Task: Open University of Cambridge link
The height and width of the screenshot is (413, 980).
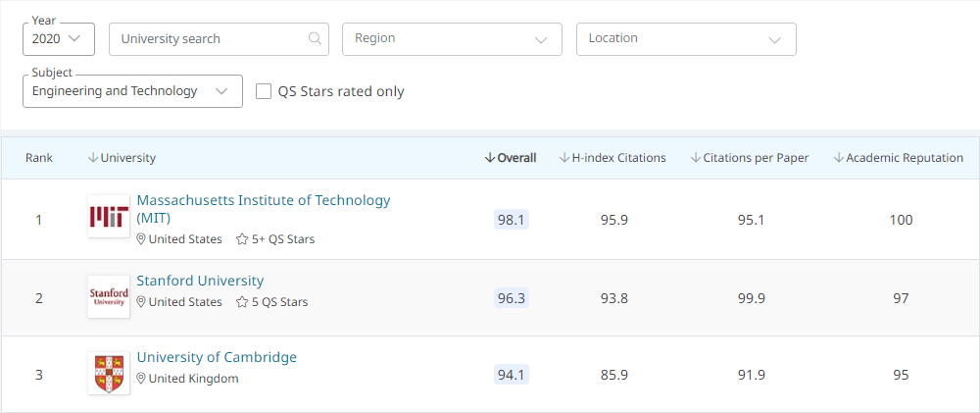Action: coord(217,357)
